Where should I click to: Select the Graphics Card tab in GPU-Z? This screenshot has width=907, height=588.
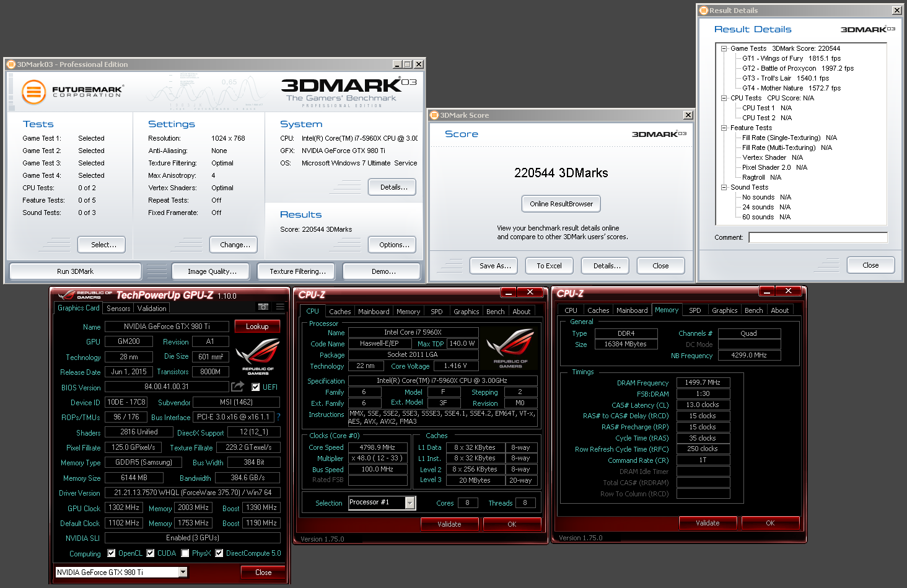79,307
